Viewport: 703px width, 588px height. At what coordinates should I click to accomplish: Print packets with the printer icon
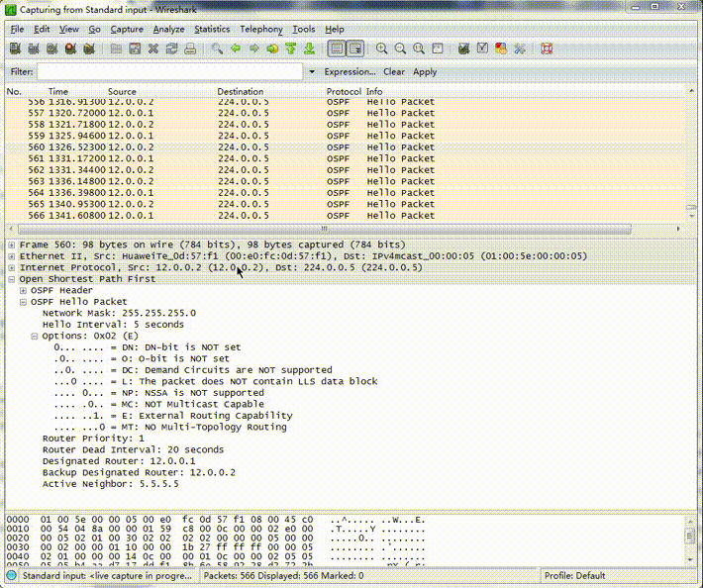click(x=190, y=49)
